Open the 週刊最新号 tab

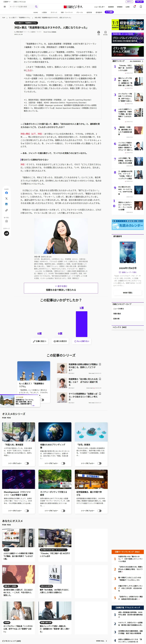(99, 12)
